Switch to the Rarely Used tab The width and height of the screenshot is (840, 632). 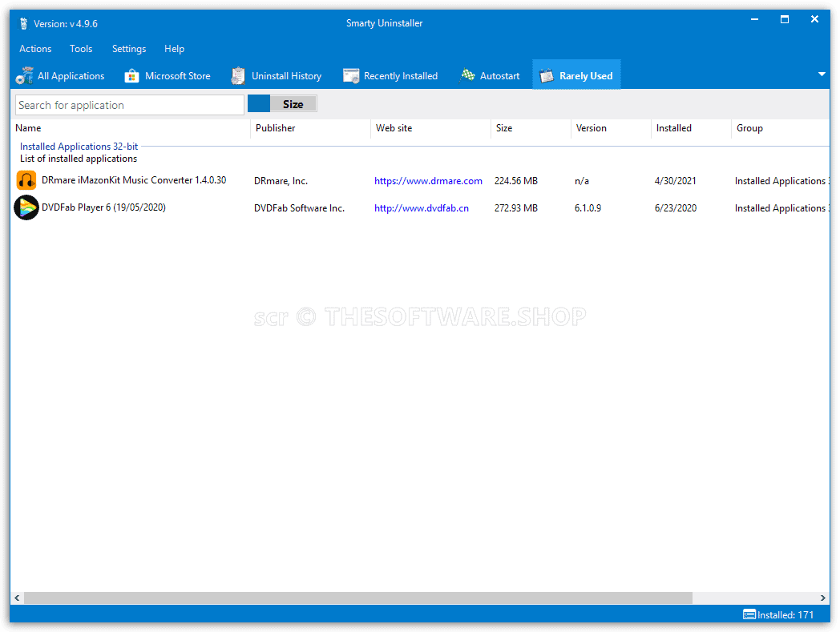coord(576,76)
